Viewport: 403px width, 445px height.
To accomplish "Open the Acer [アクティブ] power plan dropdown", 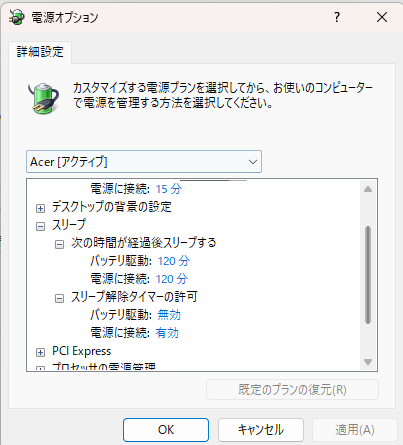I will 144,162.
